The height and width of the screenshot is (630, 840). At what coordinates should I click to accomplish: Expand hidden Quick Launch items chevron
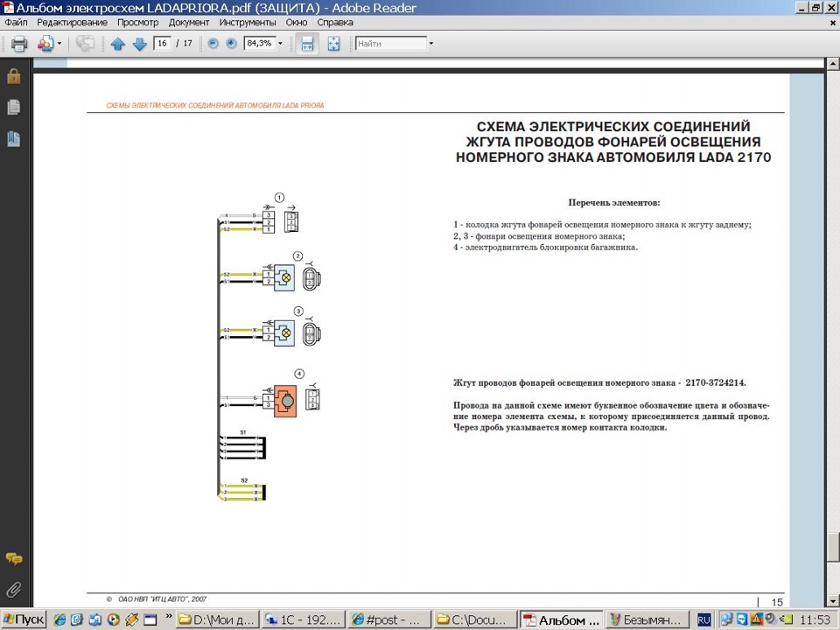coord(169,616)
